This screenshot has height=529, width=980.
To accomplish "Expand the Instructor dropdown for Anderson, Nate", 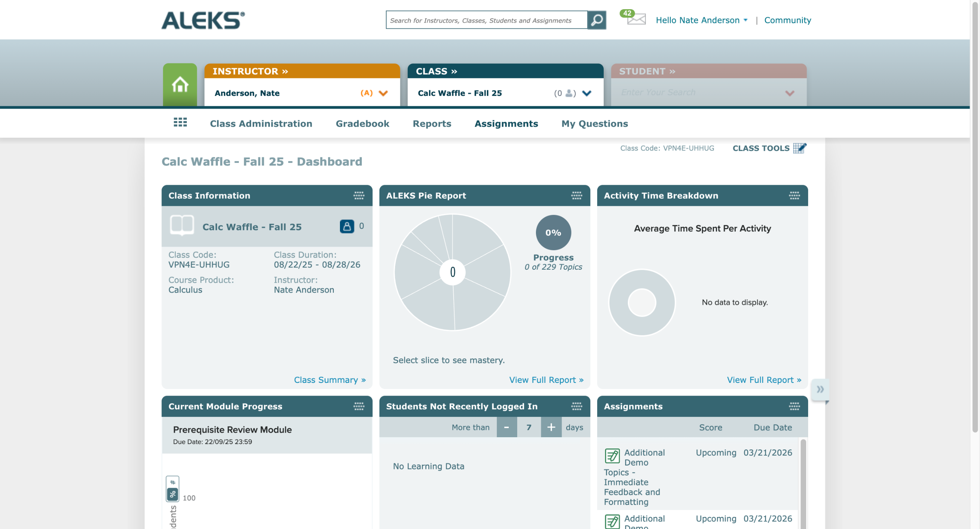I will pos(383,93).
